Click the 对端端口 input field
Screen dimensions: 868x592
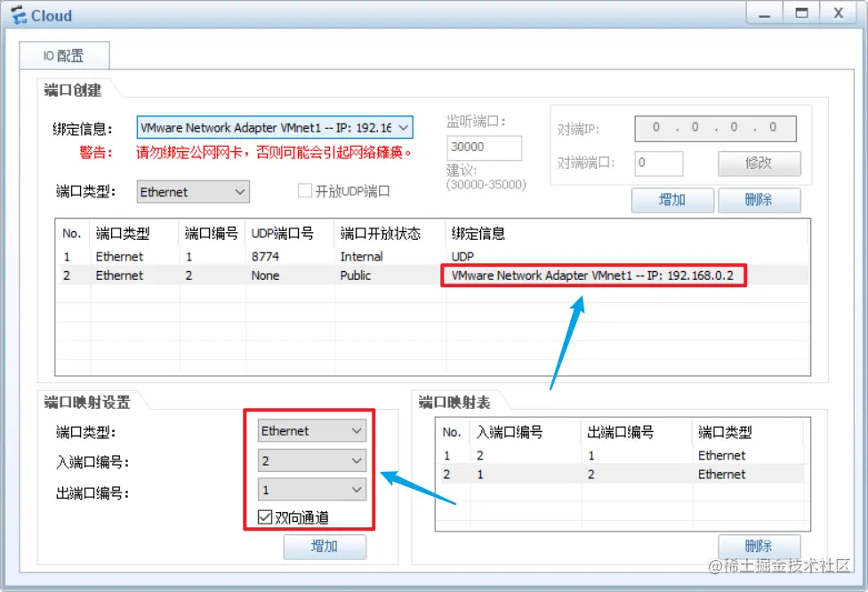658,164
